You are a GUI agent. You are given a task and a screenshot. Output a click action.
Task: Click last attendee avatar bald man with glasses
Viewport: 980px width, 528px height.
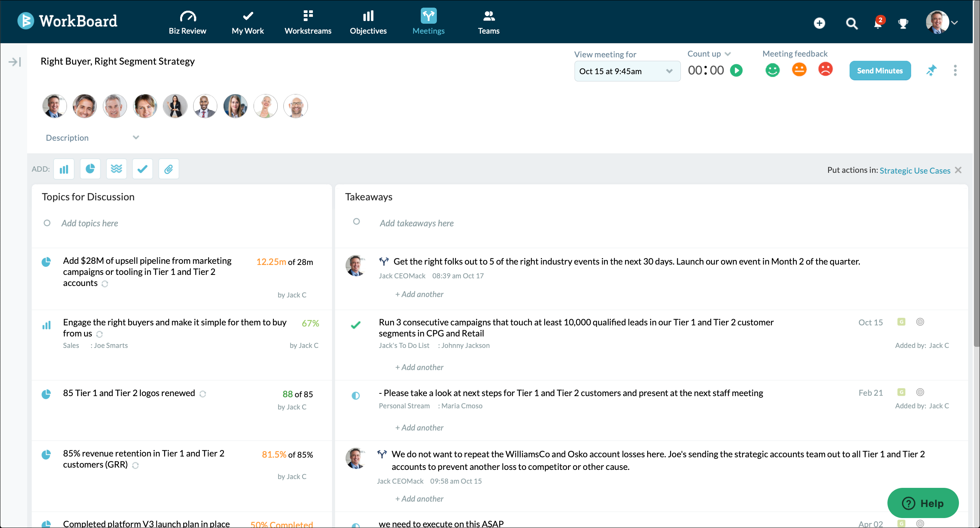(296, 106)
